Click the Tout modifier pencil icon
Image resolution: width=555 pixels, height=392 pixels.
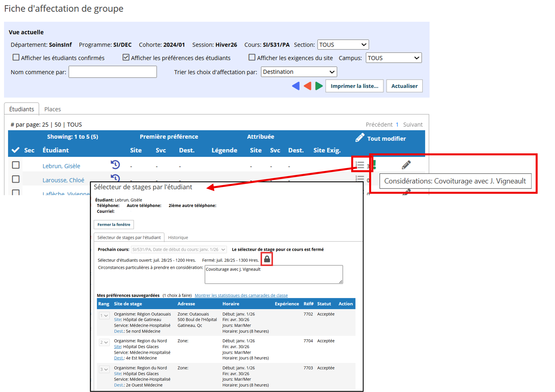[360, 138]
